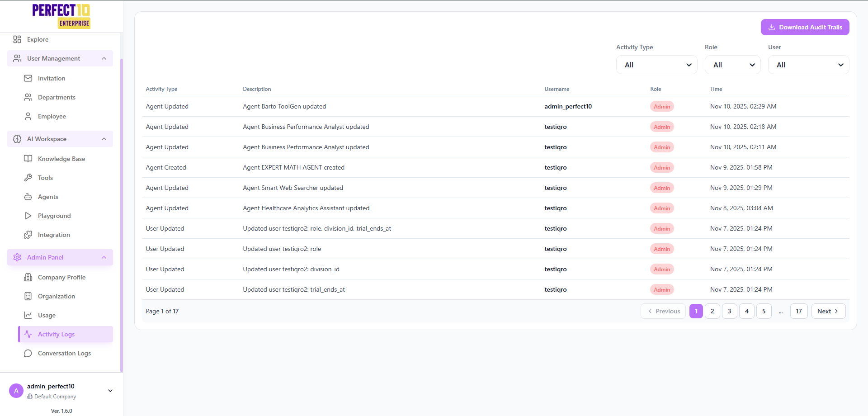The image size is (868, 416).
Task: Jump to last page 17
Action: click(799, 311)
